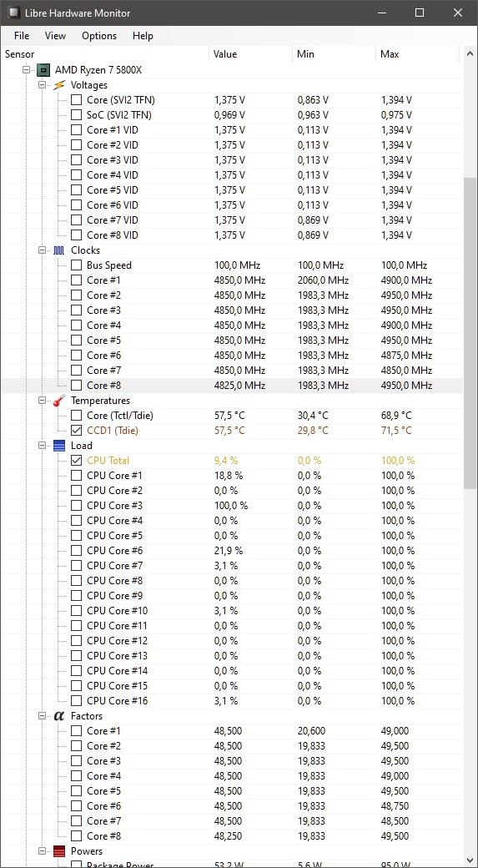Viewport: 478px width, 868px height.
Task: Click the vertical scrollbar thumb
Action: [x=470, y=333]
